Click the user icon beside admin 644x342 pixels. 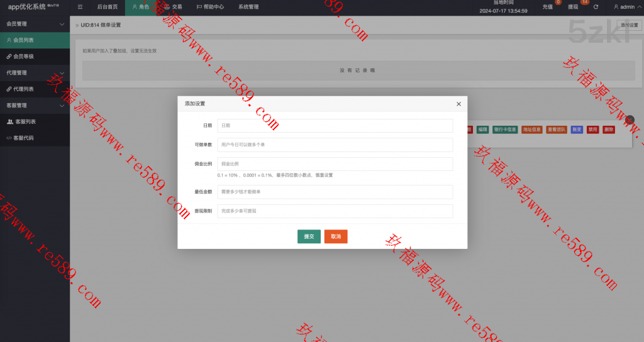click(616, 7)
